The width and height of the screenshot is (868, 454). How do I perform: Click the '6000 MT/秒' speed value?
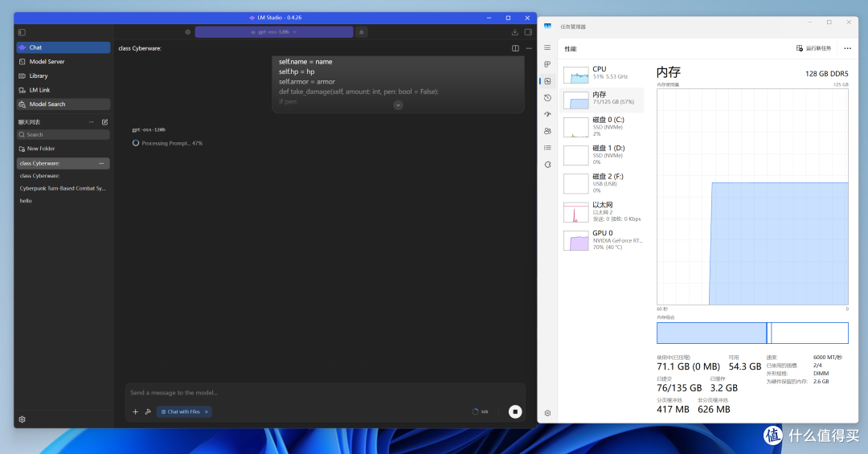[x=828, y=358]
